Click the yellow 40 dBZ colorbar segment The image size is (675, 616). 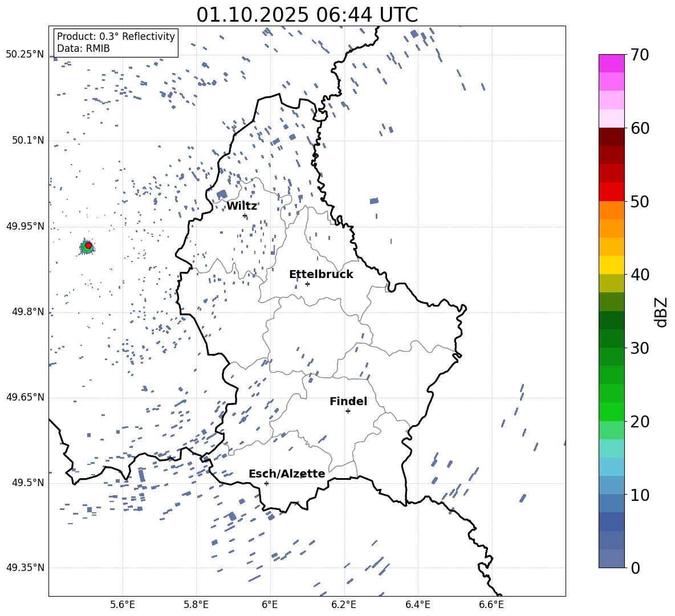[x=612, y=265]
